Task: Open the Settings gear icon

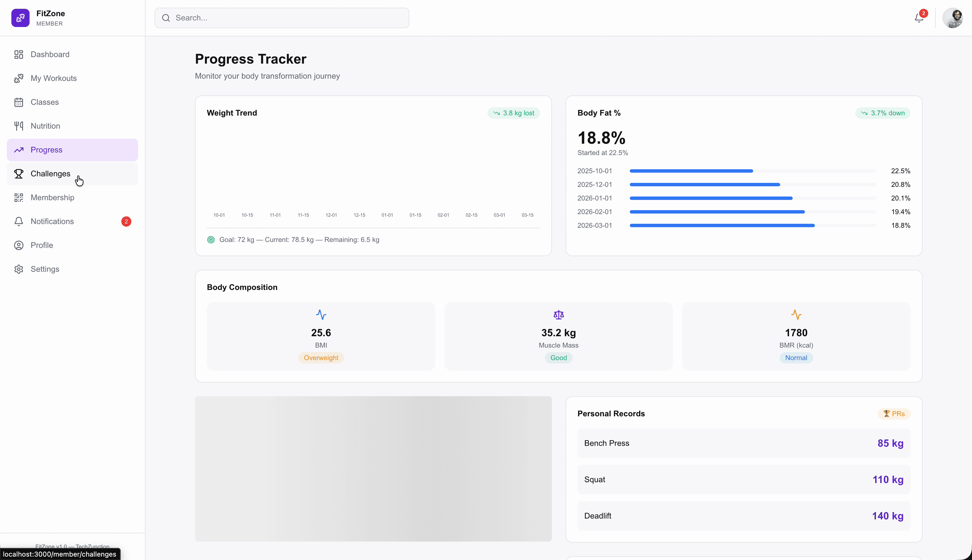Action: tap(18, 269)
